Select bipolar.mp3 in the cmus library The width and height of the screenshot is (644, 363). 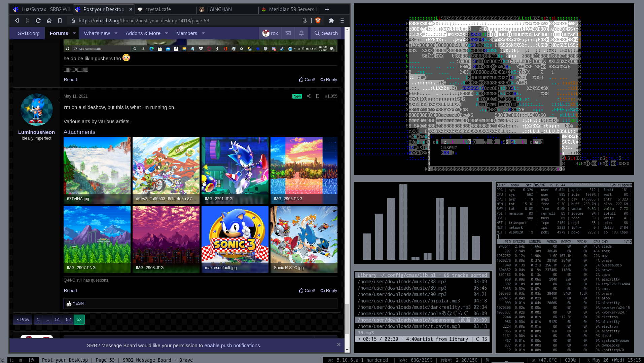tap(422, 301)
